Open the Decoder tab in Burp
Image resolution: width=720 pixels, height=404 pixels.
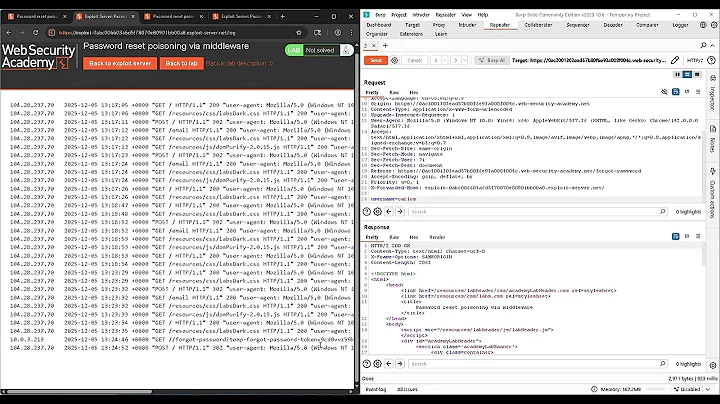[x=613, y=25]
